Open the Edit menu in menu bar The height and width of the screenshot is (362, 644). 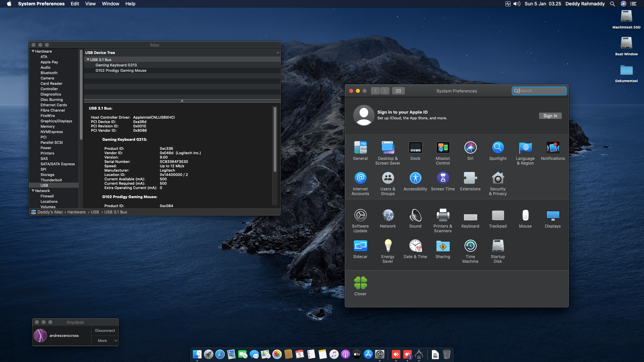75,4
